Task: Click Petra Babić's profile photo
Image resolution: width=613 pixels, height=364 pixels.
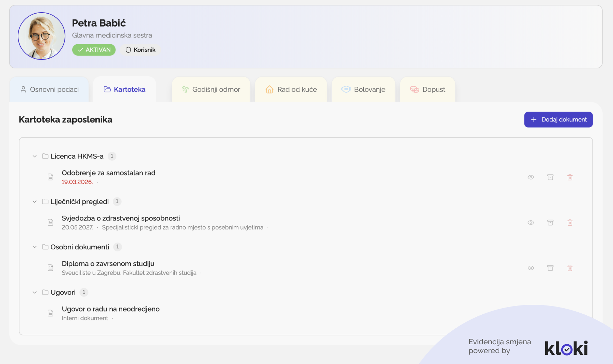Action: pos(42,36)
